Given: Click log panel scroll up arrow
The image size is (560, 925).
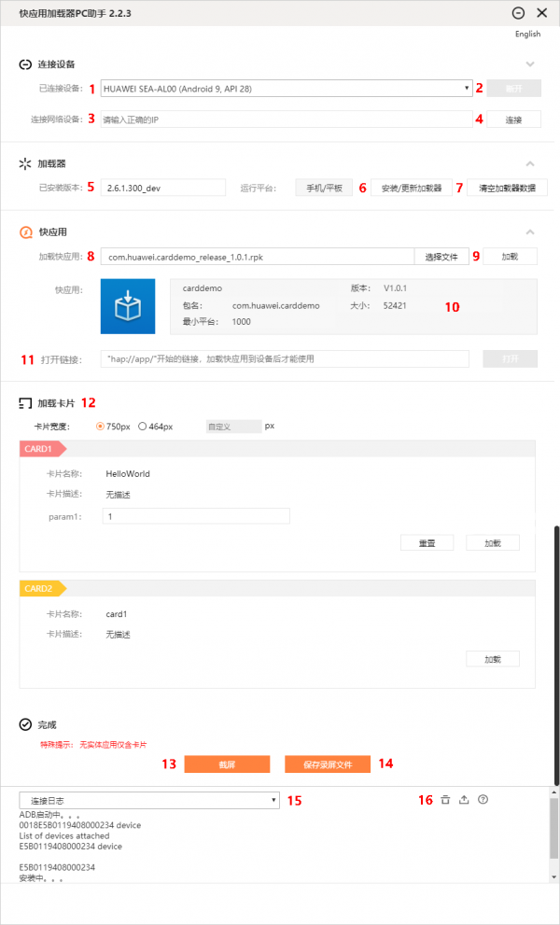Looking at the screenshot, I should [x=553, y=792].
